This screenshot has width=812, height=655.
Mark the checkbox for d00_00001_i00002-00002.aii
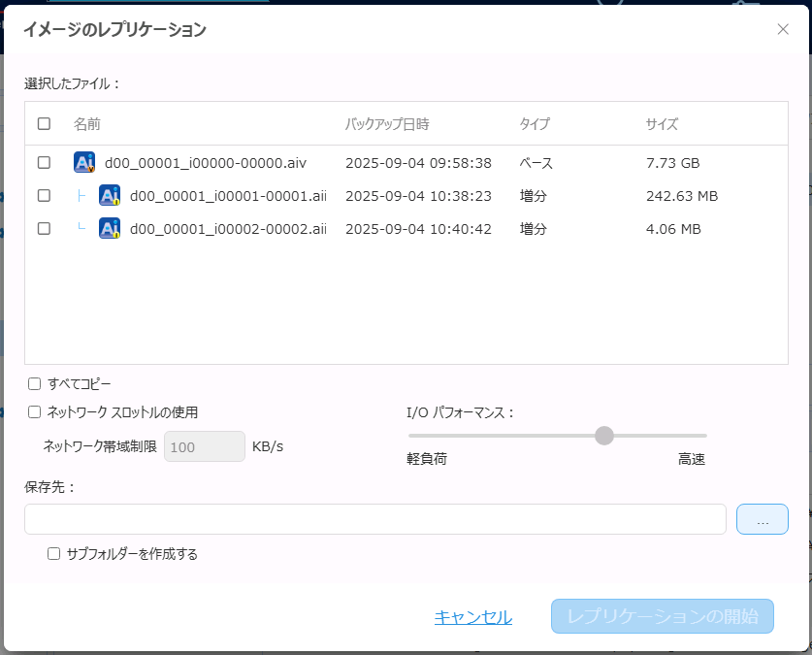pos(44,229)
